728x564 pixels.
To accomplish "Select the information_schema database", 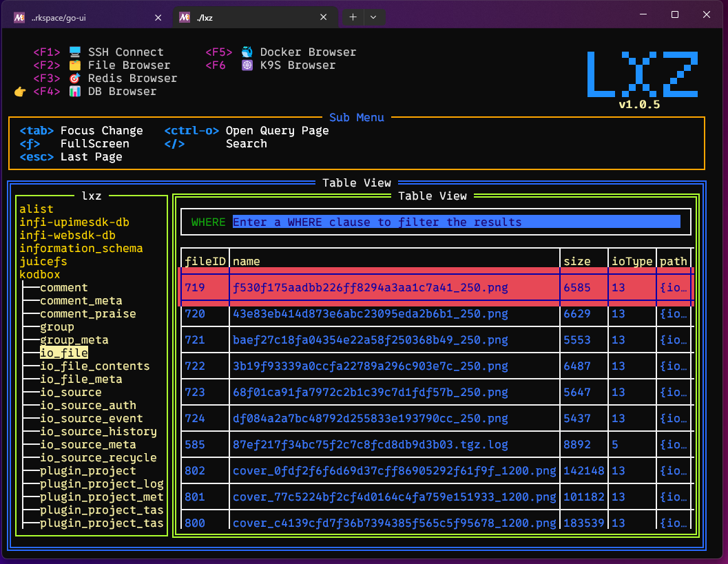I will 81,248.
